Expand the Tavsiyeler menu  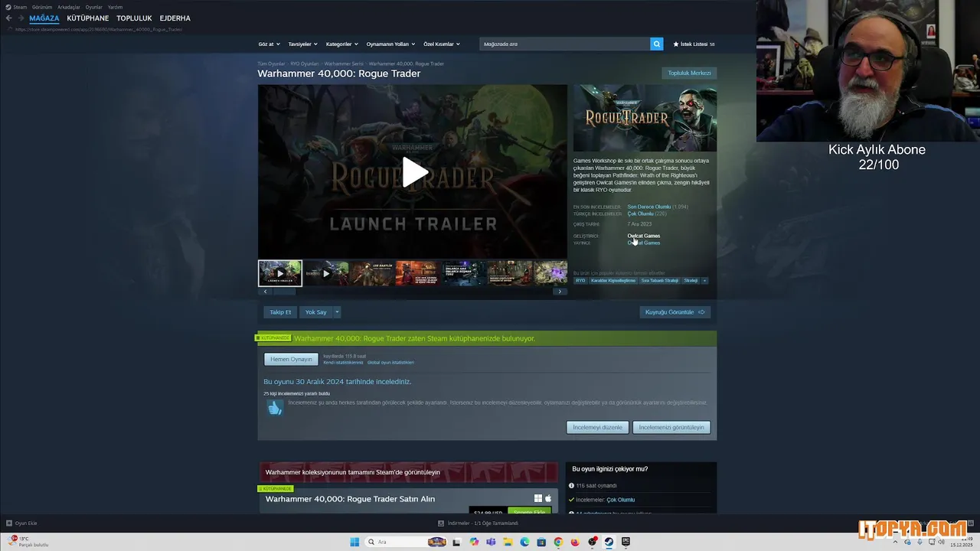(302, 44)
